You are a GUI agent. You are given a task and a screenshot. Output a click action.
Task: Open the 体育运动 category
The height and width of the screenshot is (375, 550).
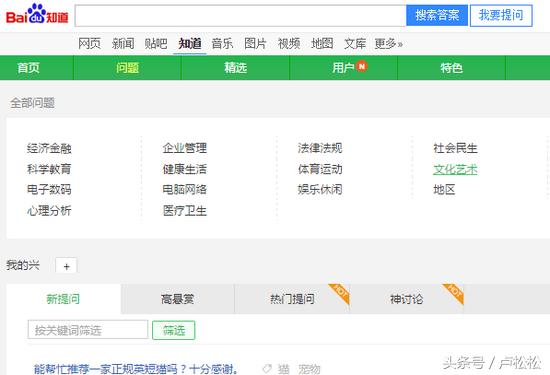320,169
